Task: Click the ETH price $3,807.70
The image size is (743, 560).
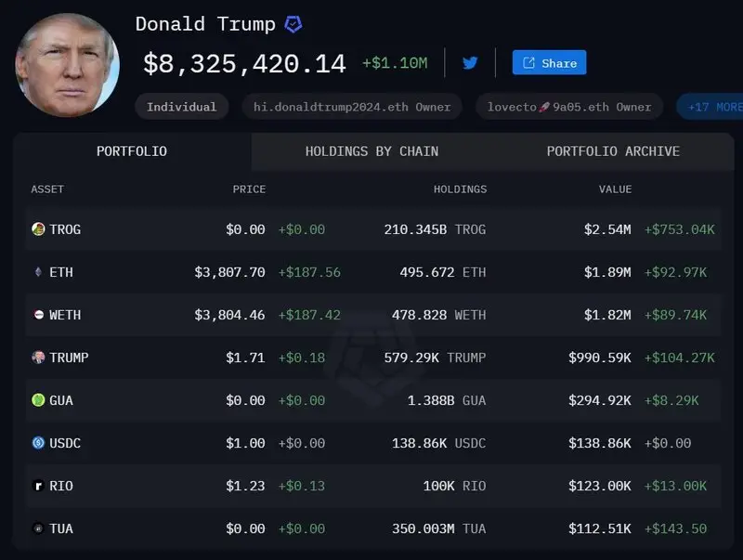Action: [x=229, y=272]
